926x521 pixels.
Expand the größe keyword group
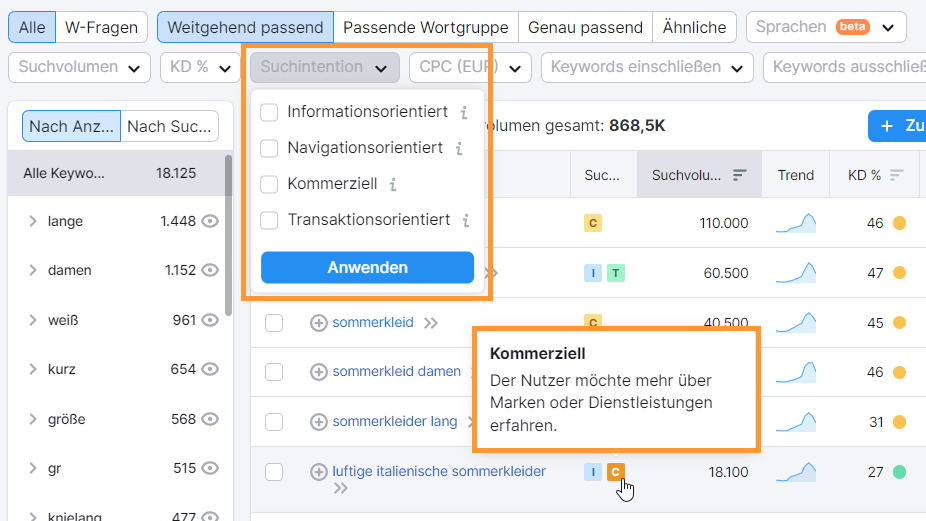tap(32, 419)
